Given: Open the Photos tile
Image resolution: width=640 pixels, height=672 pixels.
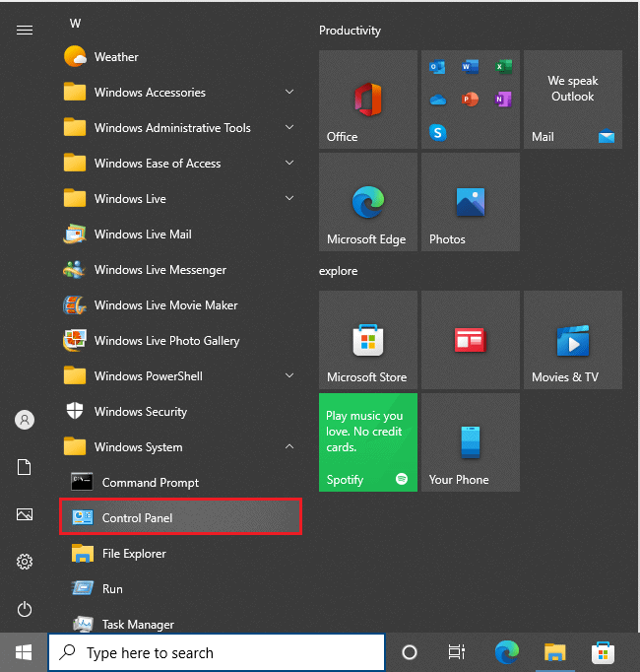Looking at the screenshot, I should 471,202.
